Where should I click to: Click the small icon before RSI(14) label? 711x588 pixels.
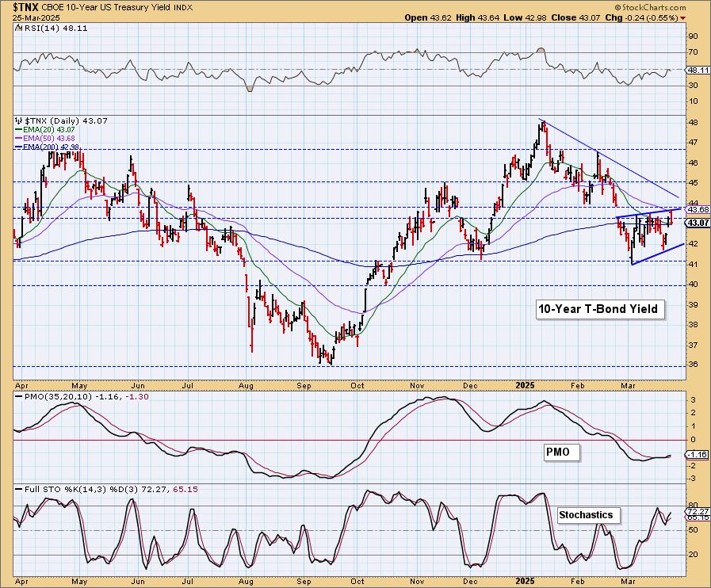18,28
